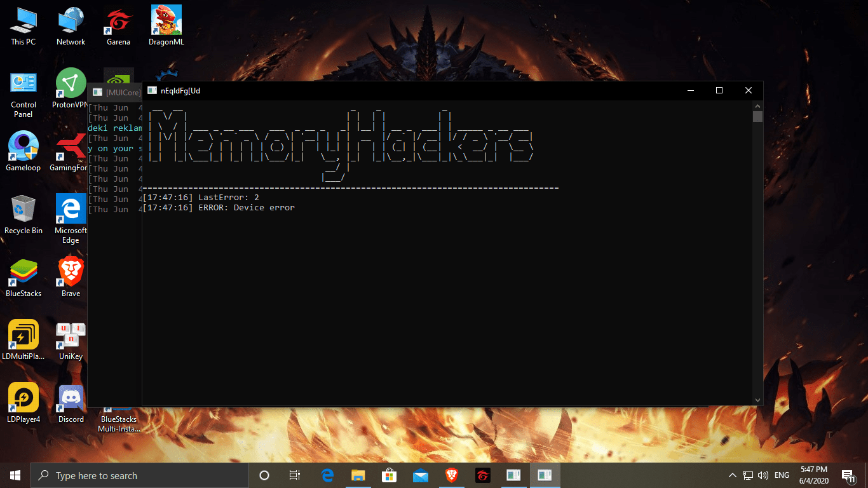Click the Cortana circle on the taskbar
Screen dimensions: 868x488
[264, 475]
